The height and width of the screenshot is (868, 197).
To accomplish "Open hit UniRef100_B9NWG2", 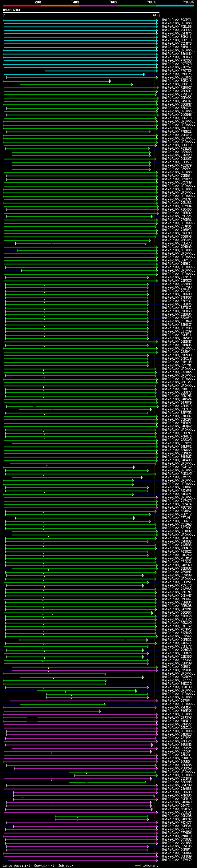I will click(x=177, y=542).
